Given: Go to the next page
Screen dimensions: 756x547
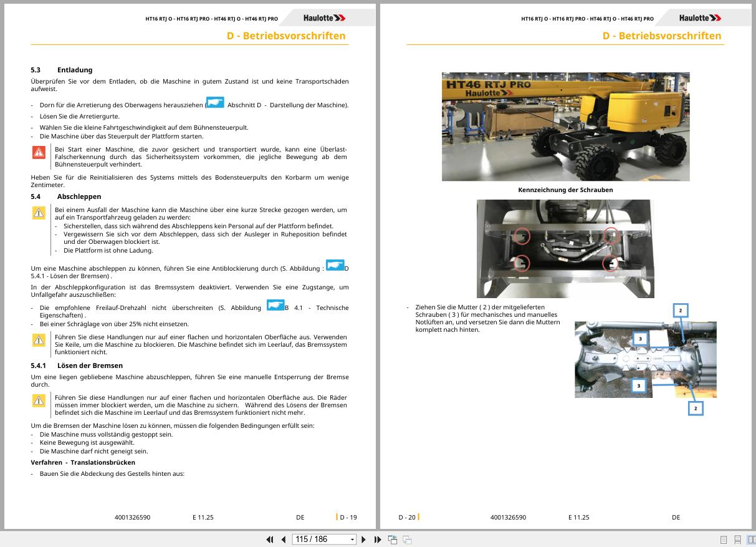Looking at the screenshot, I should coord(364,540).
